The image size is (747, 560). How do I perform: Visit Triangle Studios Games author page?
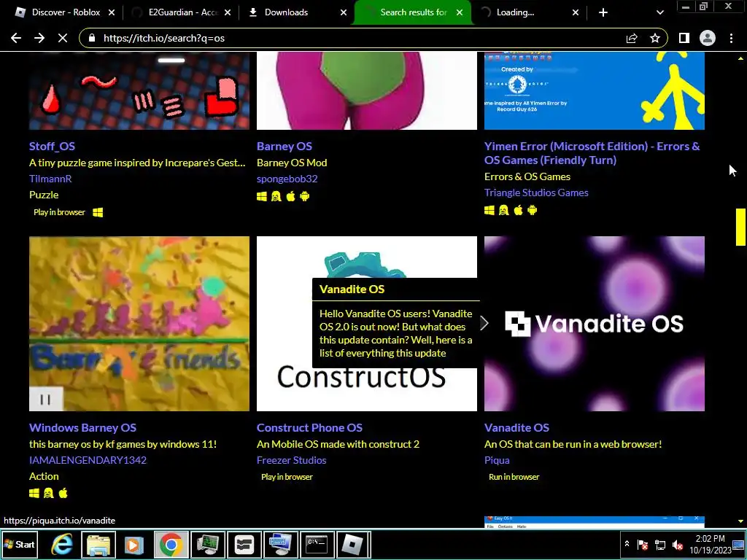click(536, 192)
